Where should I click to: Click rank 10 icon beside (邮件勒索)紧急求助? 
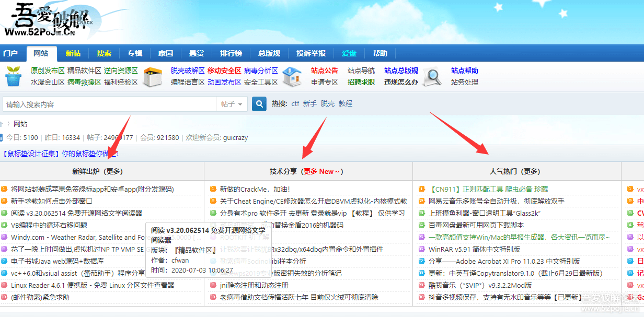(x=4, y=297)
